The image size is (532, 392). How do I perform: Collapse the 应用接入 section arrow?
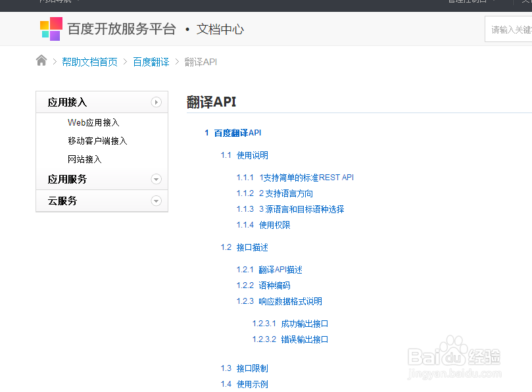[156, 102]
